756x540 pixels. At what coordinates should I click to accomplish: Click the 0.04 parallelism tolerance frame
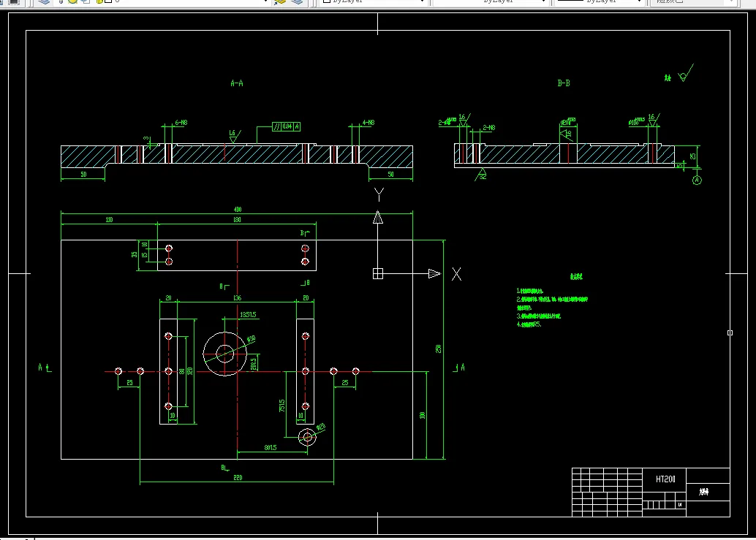[x=287, y=126]
